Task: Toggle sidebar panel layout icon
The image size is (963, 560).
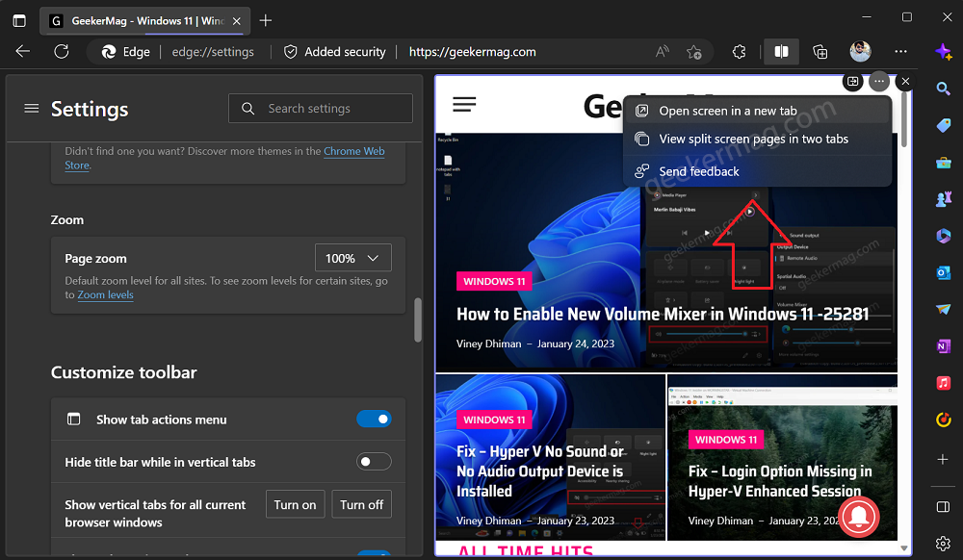Action: coord(943,507)
